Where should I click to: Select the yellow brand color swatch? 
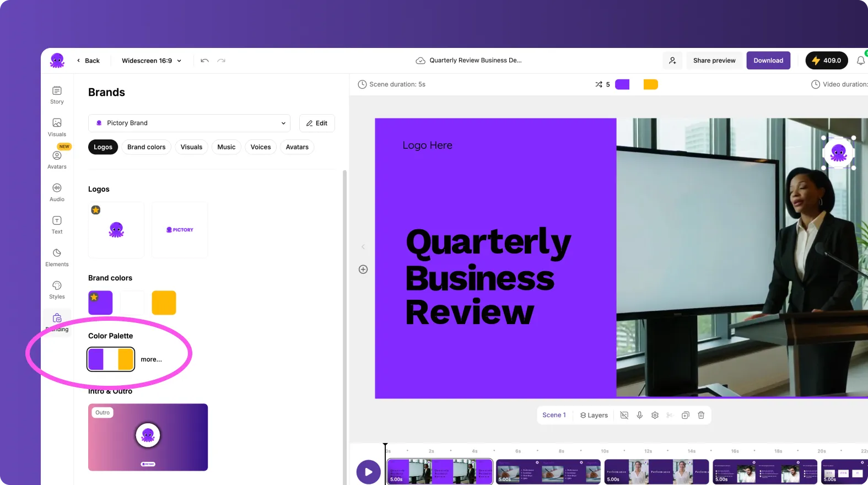coord(164,303)
